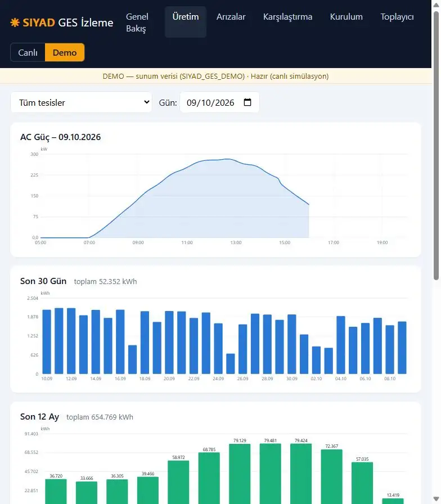Viewport: 441px width, 504px height.
Task: Expand the Tüm tesisler dropdown
Action: pyautogui.click(x=82, y=102)
